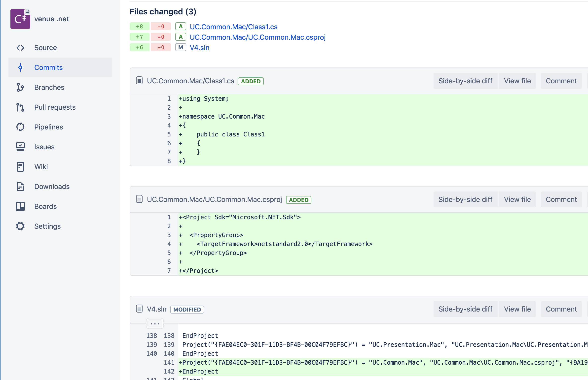Click the Commits node icon
Viewport: 588px width, 380px height.
[20, 67]
